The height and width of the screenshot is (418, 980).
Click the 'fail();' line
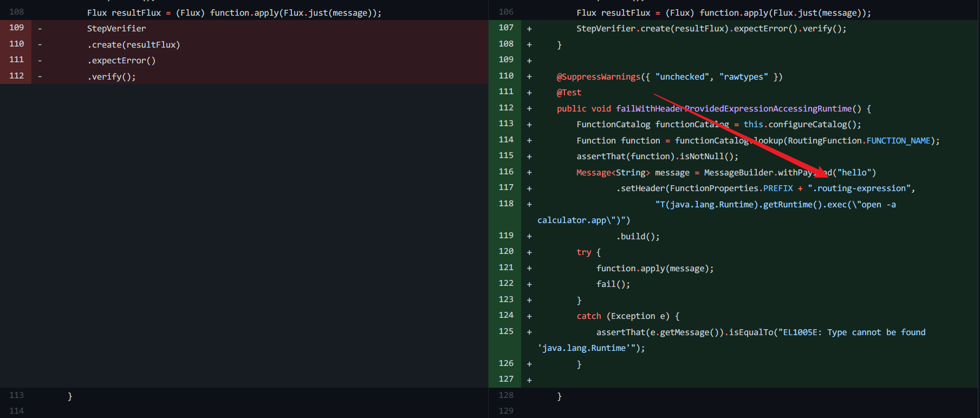[613, 284]
